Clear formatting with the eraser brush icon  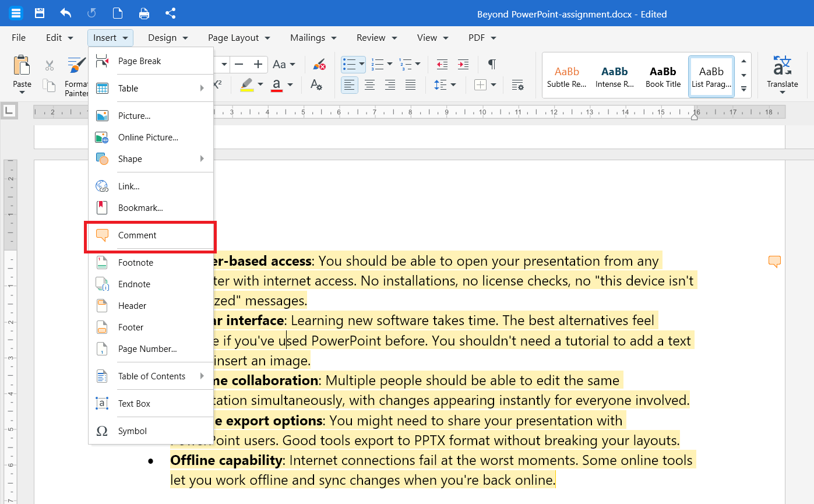[319, 64]
